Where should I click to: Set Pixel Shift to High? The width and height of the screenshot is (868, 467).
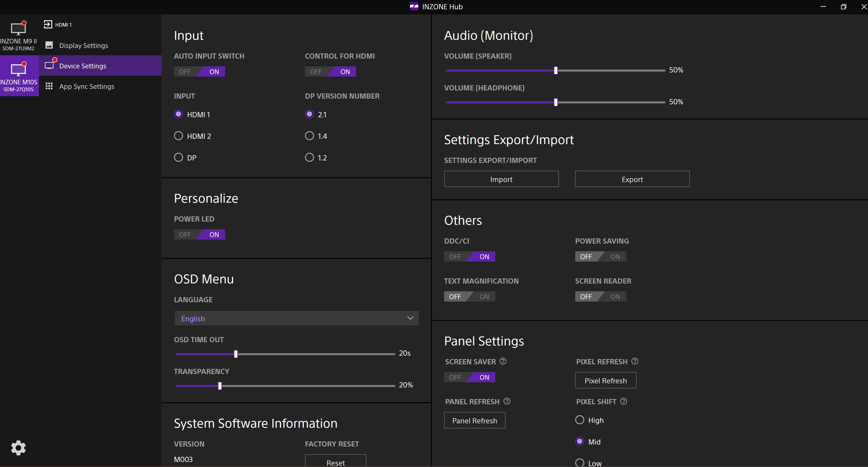point(580,420)
